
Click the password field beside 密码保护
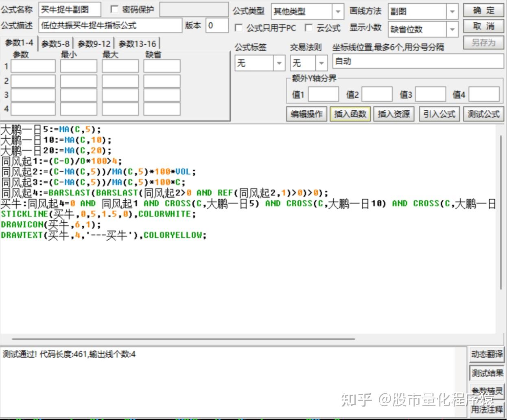tap(194, 10)
